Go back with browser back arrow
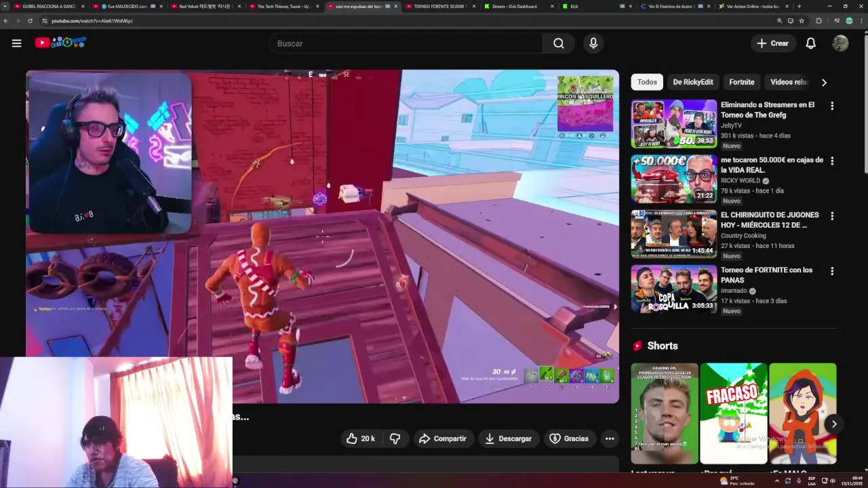Viewport: 868px width, 488px height. pyautogui.click(x=6, y=21)
